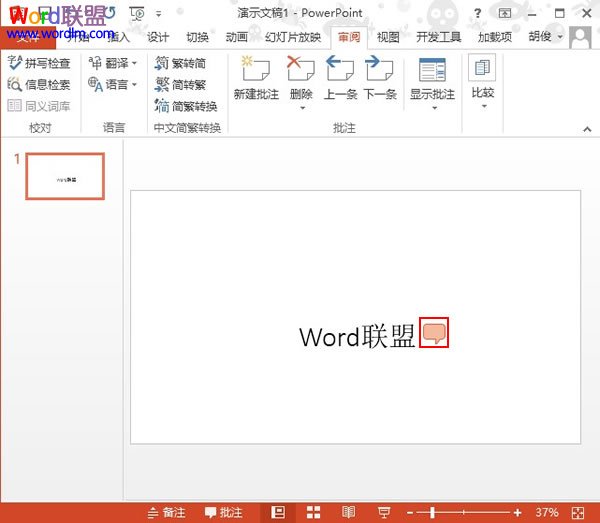Select slide 1 thumbnail
The image size is (600, 523).
pyautogui.click(x=65, y=176)
